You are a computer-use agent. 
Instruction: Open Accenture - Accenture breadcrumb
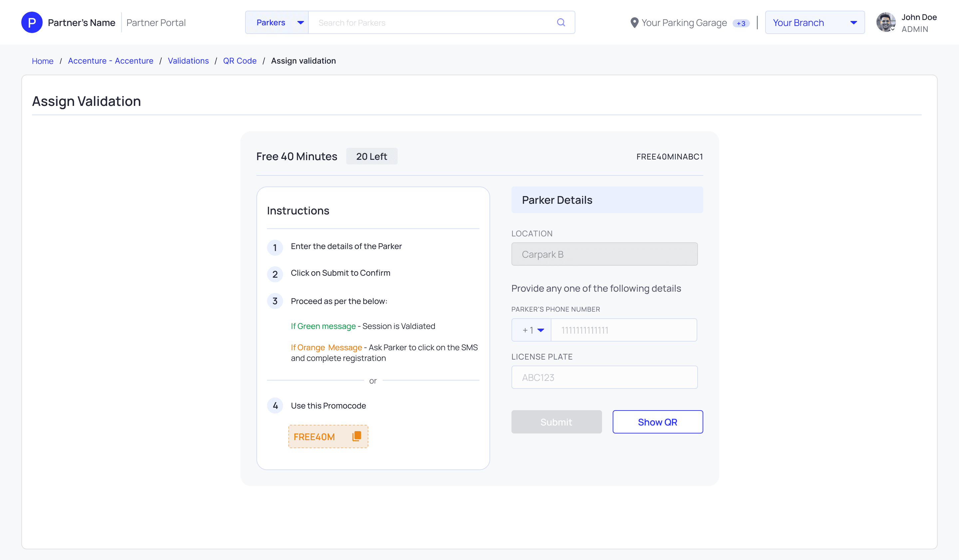click(110, 61)
